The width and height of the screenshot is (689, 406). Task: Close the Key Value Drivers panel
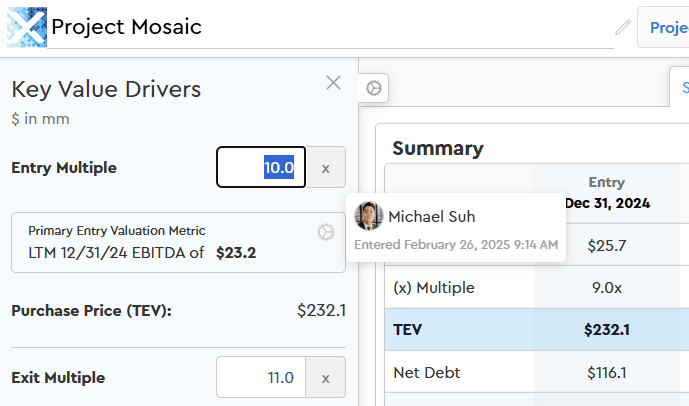point(333,83)
